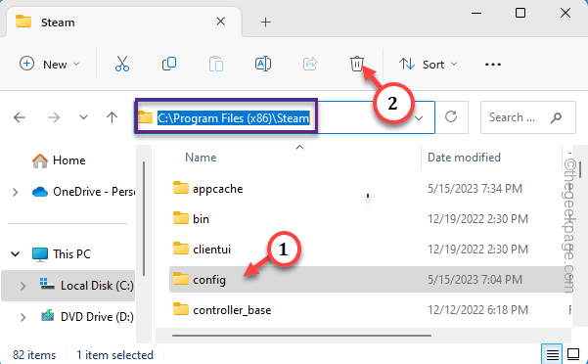The height and width of the screenshot is (364, 588).
Task: Open the Sort options dropdown
Action: [x=429, y=65]
